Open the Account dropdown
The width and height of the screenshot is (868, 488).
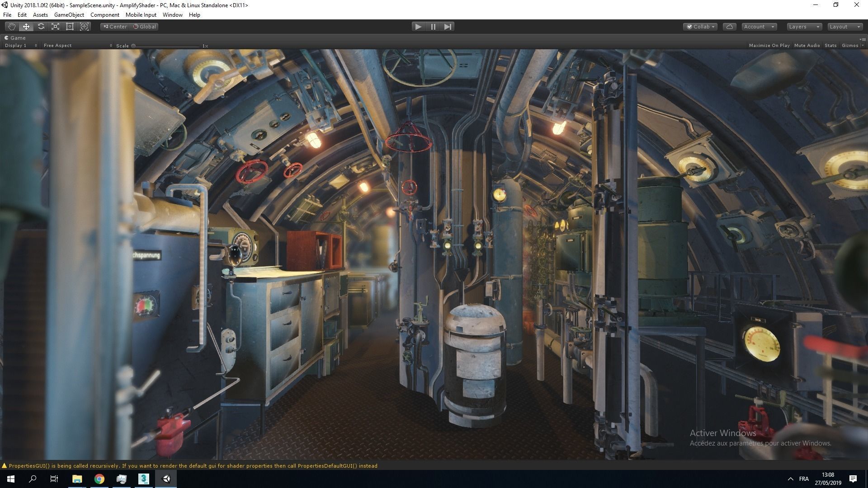click(x=759, y=27)
